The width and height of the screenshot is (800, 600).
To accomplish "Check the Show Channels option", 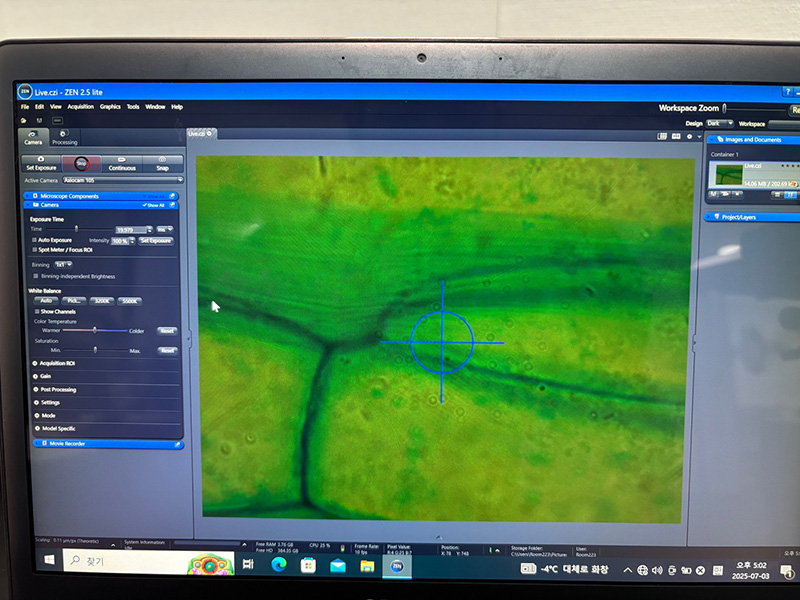I will pyautogui.click(x=37, y=311).
